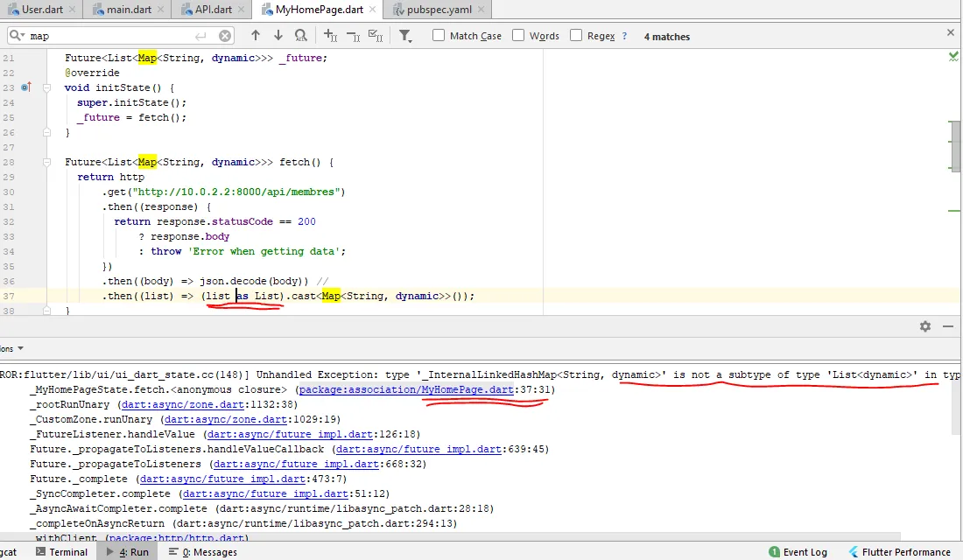963x560 pixels.
Task: Click the find all usages icon
Action: tap(301, 36)
